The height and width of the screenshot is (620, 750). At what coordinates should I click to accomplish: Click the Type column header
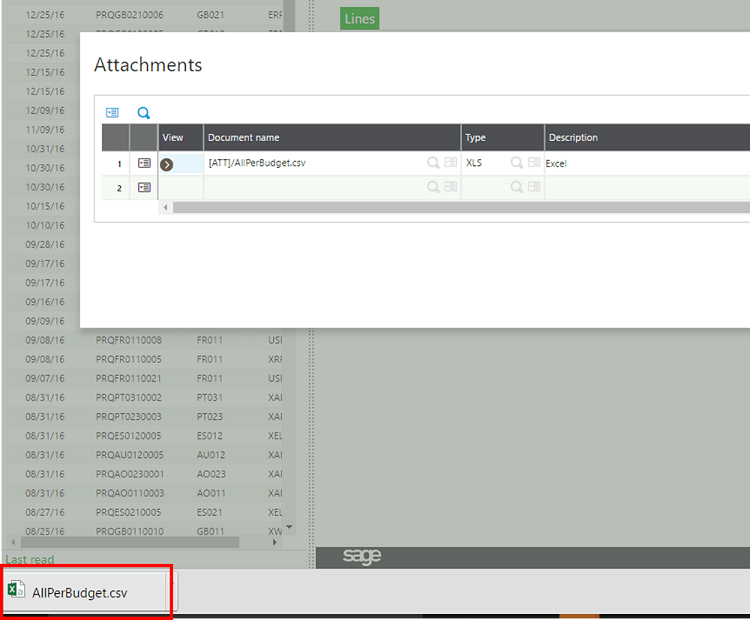click(503, 138)
